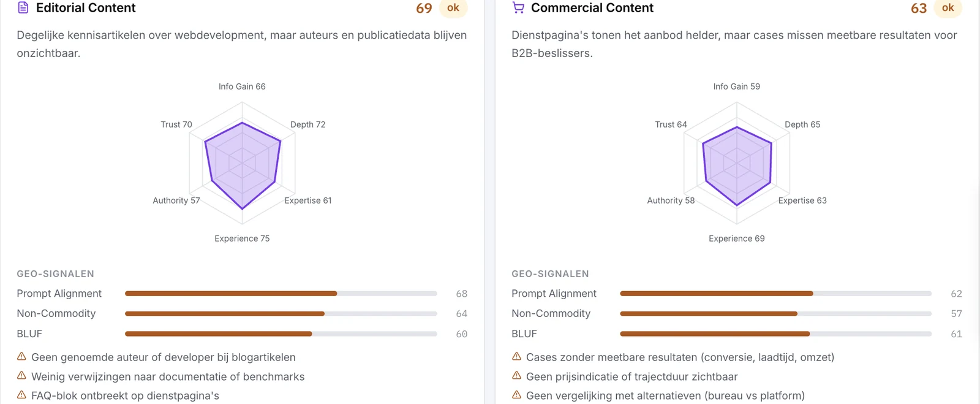980x404 pixels.
Task: Click 'Authority 58' label on Commercial chart
Action: tap(671, 200)
